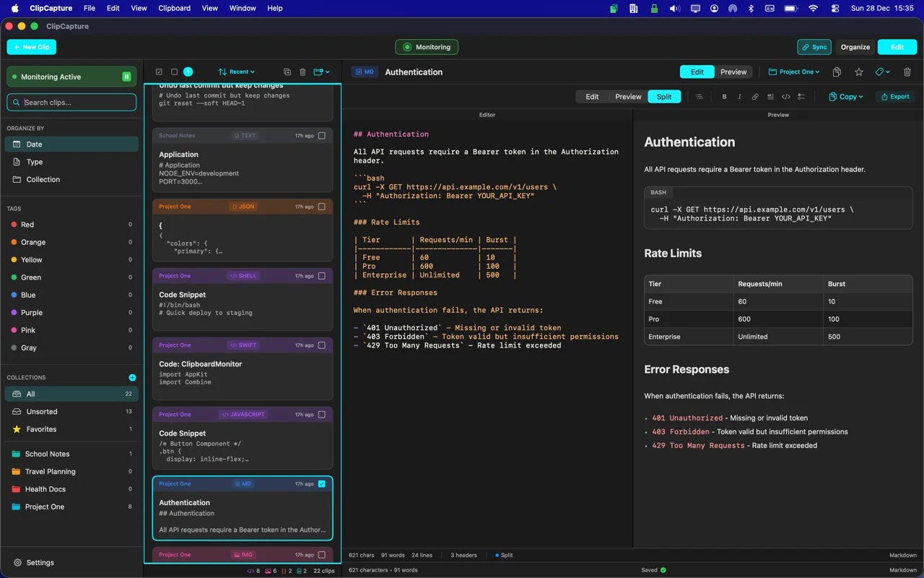
Task: Click the code block icon in editor toolbar
Action: (x=786, y=96)
